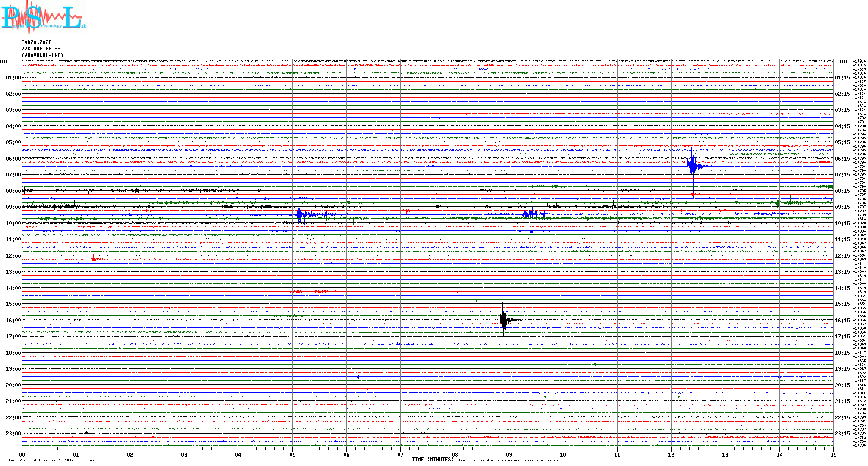Click the Feb20,2026 date label
Image resolution: width=868 pixels, height=466 pixels.
[x=36, y=42]
